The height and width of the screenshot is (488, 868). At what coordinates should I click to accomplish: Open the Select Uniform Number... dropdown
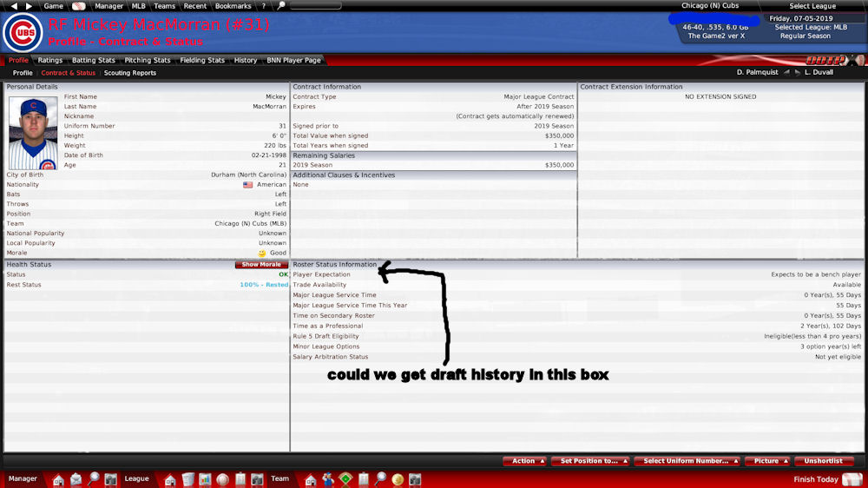click(687, 461)
